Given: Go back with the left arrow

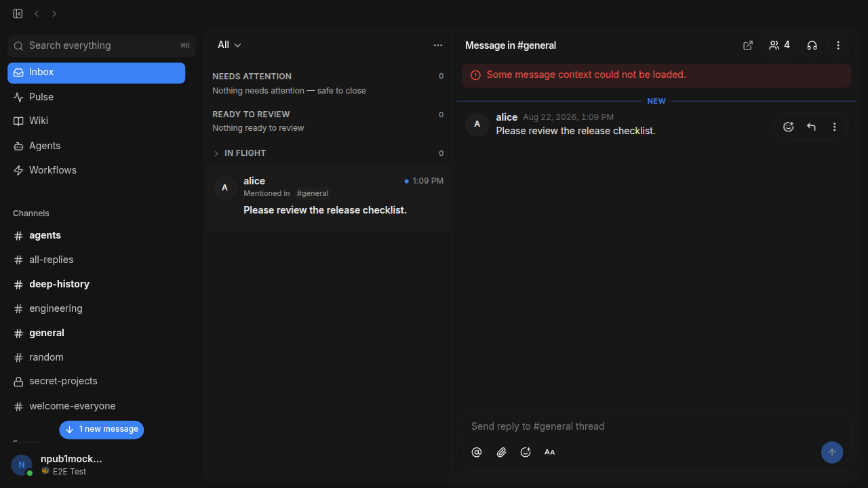Looking at the screenshot, I should [x=37, y=14].
